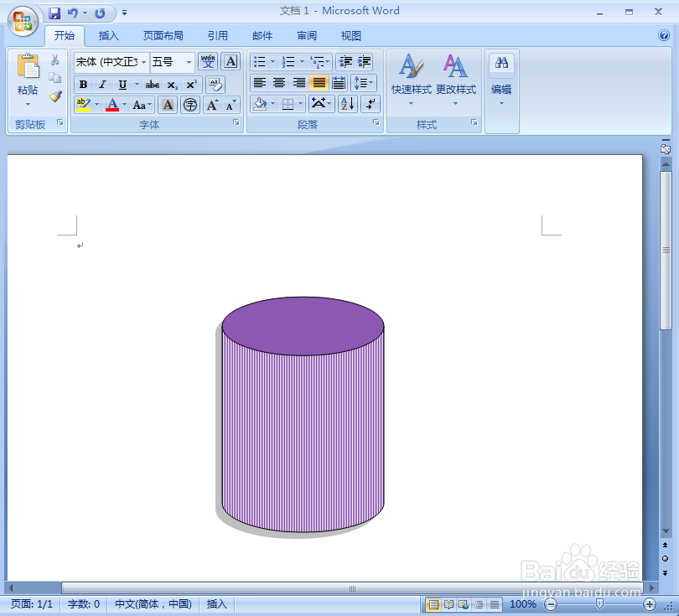Grow font size button
The width and height of the screenshot is (679, 616).
[212, 105]
